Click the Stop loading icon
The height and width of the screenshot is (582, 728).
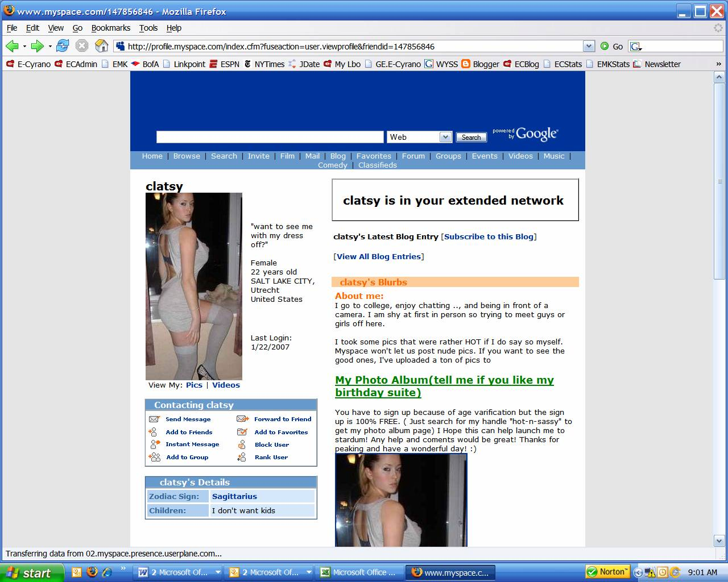[x=82, y=46]
